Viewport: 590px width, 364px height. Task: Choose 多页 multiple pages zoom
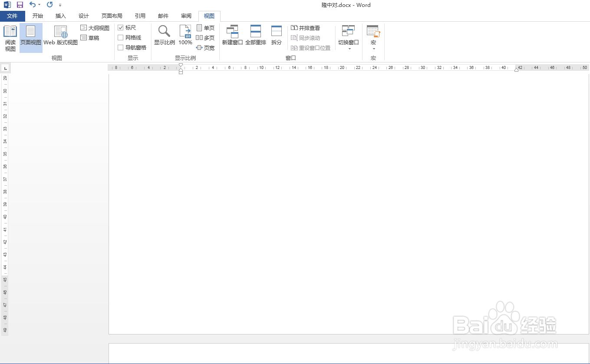(205, 38)
